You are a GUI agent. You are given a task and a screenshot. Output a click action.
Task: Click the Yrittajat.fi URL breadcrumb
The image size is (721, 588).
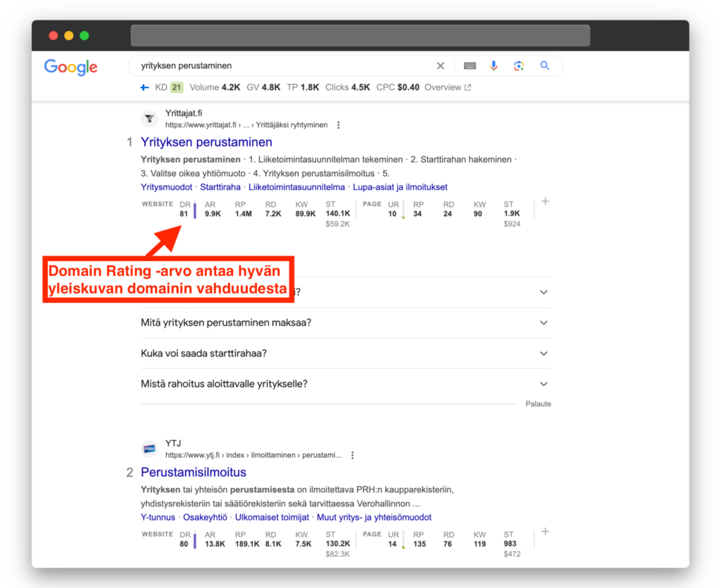coord(246,125)
